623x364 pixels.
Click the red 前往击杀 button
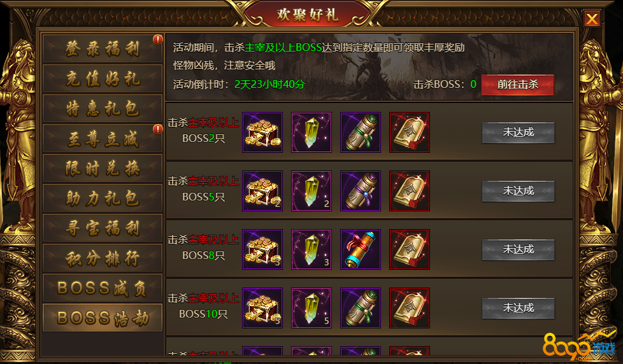click(x=517, y=85)
